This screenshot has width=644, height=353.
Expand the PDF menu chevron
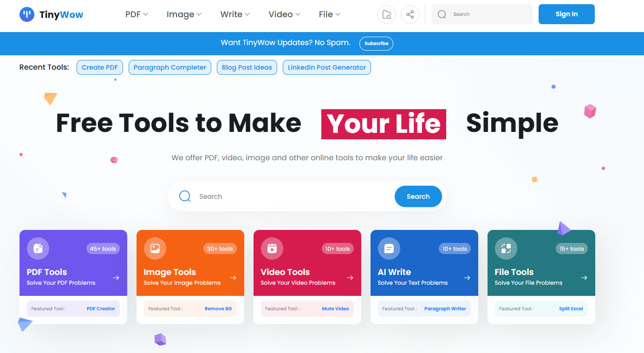click(145, 14)
